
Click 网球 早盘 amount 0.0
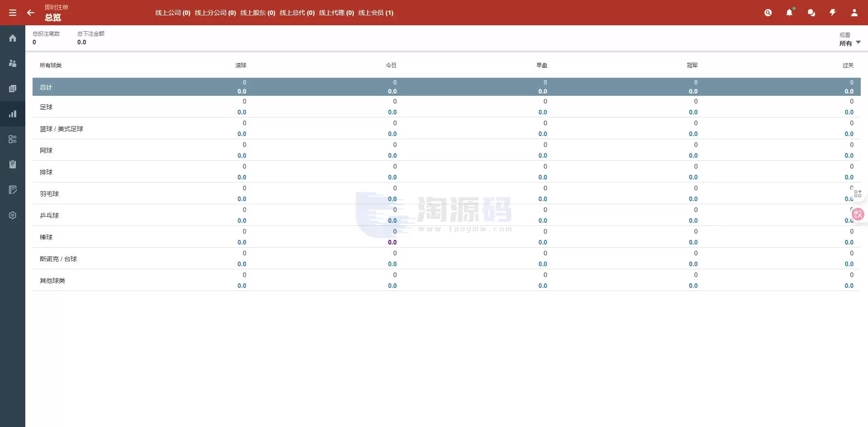(542, 155)
